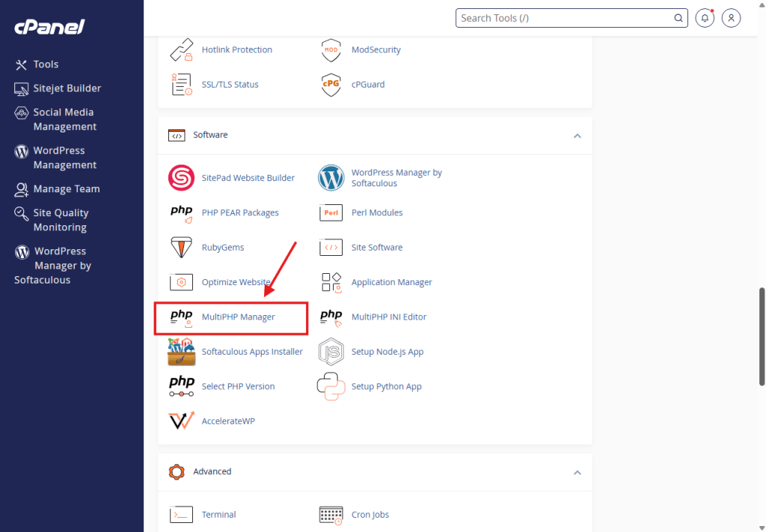The height and width of the screenshot is (532, 766).
Task: Click the MultiPHP Manager PHP icon
Action: 181,317
